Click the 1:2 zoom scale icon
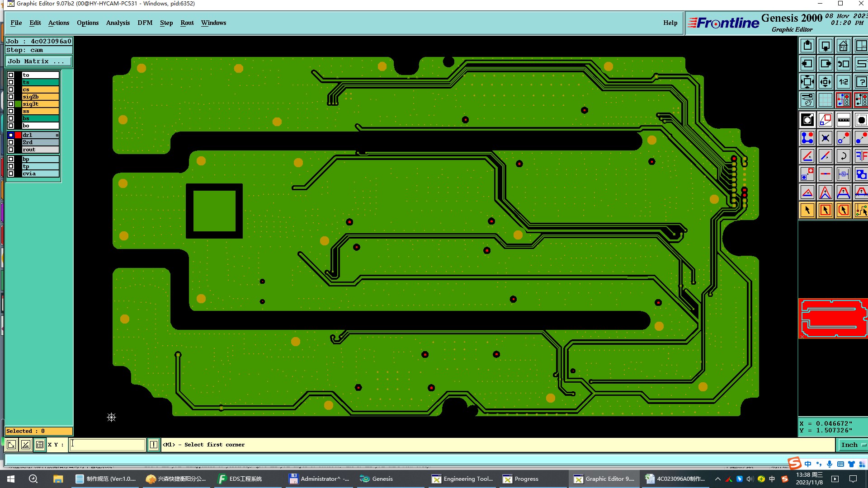This screenshot has height=488, width=868. point(843,82)
